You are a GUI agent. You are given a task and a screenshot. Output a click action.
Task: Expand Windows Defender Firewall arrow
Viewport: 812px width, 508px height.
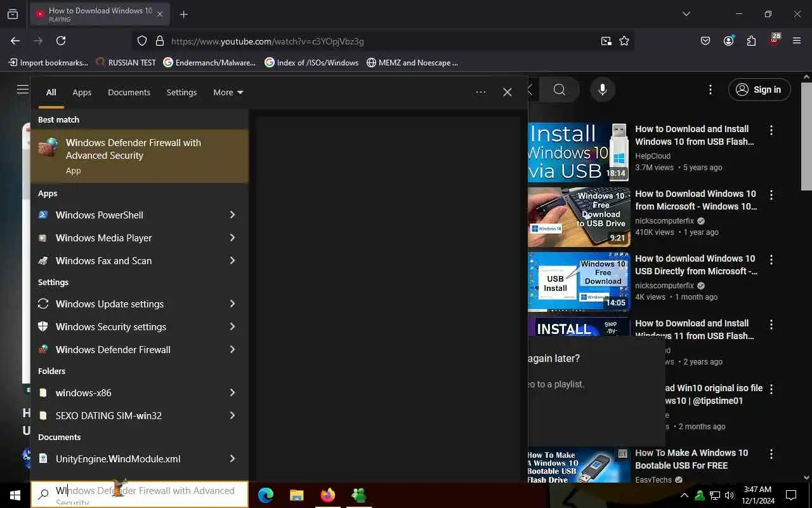tap(232, 349)
